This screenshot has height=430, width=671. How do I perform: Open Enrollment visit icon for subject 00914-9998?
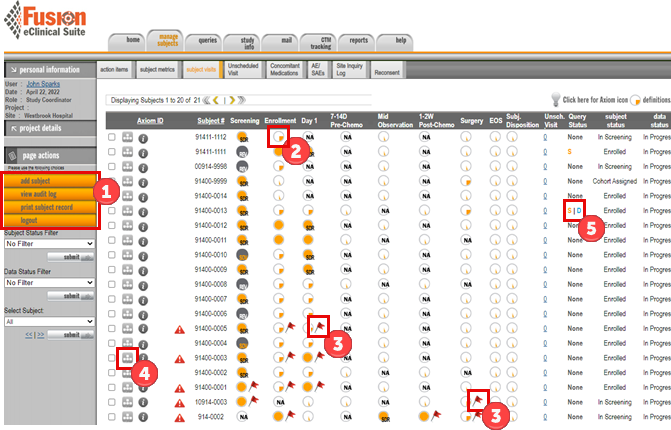tap(279, 166)
